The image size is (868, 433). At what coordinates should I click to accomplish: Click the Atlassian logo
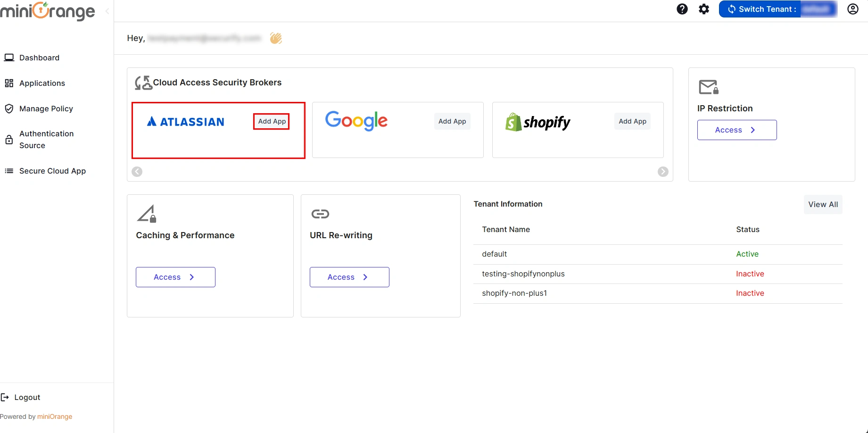coord(186,122)
